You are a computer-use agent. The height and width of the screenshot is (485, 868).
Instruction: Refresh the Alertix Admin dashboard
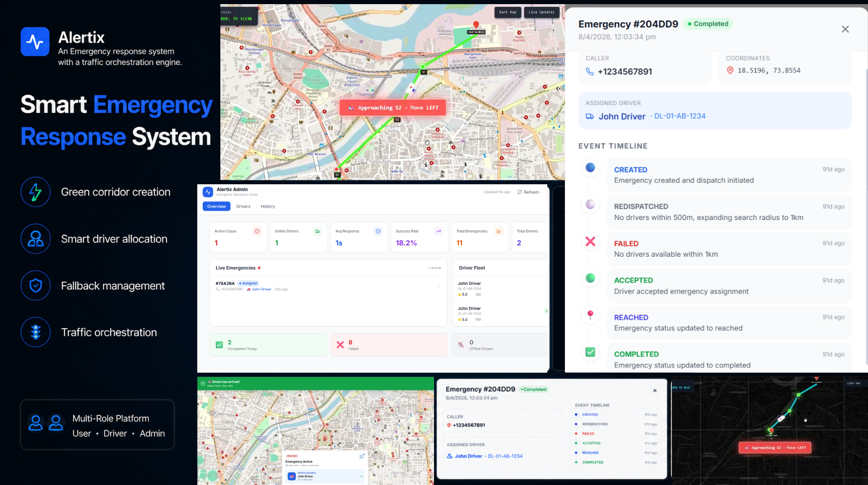[528, 192]
